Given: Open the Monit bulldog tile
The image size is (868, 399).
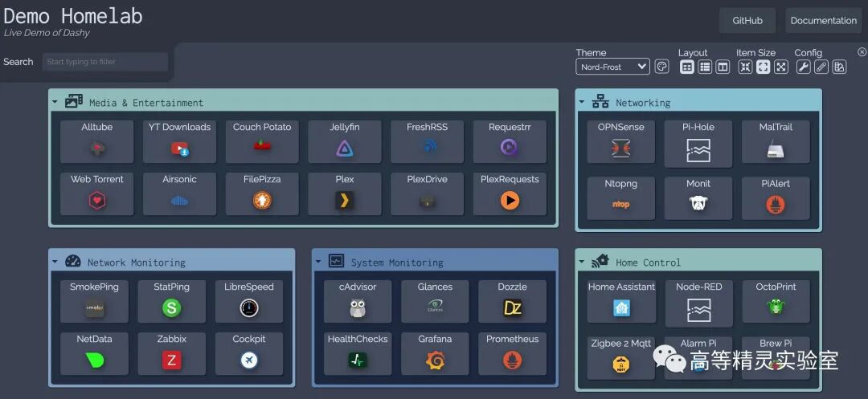Looking at the screenshot, I should click(698, 197).
